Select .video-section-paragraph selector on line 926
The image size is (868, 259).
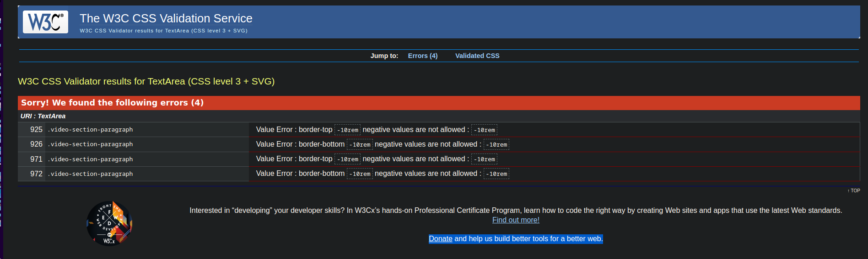[90, 144]
